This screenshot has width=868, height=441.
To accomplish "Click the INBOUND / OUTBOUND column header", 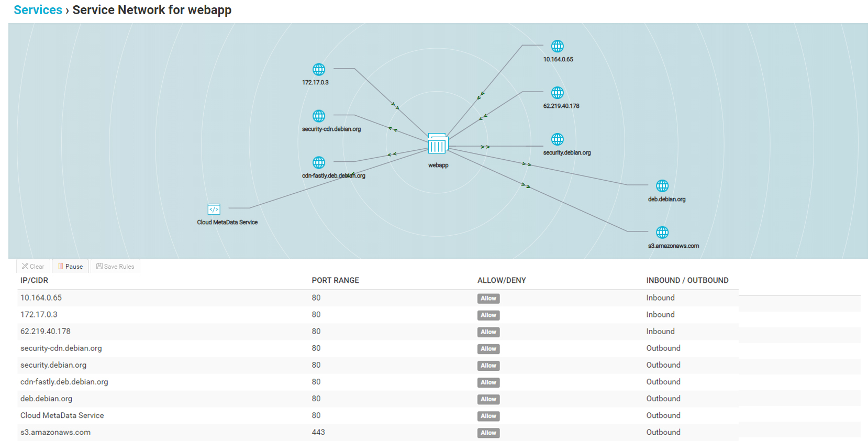I will pos(687,280).
